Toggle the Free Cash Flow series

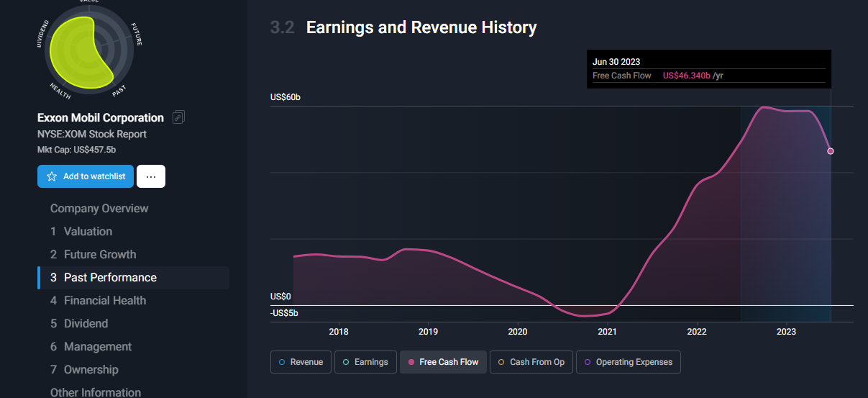[x=443, y=362]
